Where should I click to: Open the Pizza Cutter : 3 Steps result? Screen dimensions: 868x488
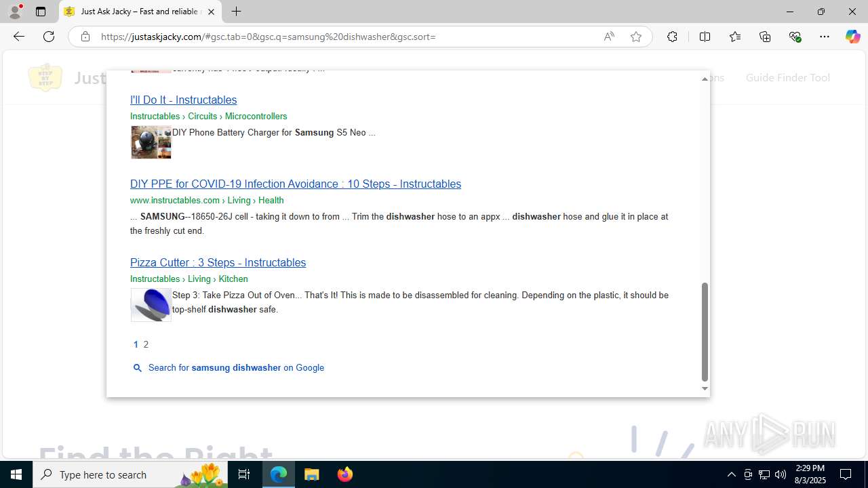218,262
